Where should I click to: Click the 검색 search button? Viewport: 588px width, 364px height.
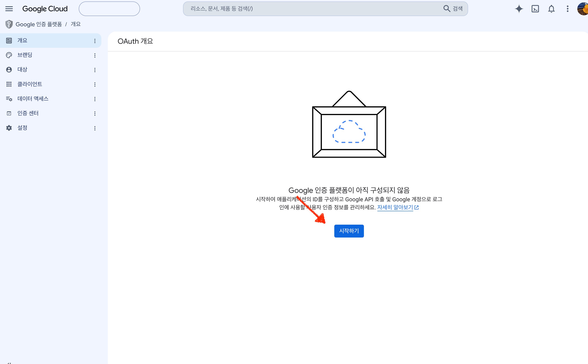click(453, 9)
